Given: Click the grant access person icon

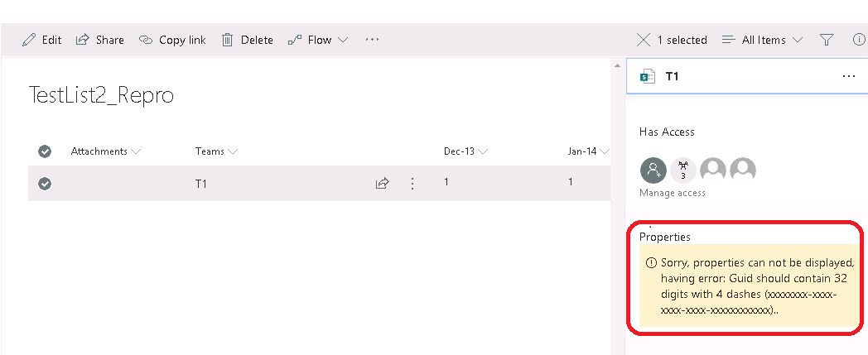Looking at the screenshot, I should [x=653, y=170].
